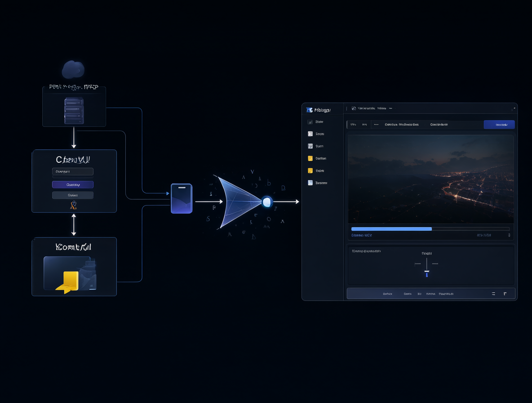Click the dash icon in the window toolbar
532x403 pixels.
pyautogui.click(x=376, y=125)
